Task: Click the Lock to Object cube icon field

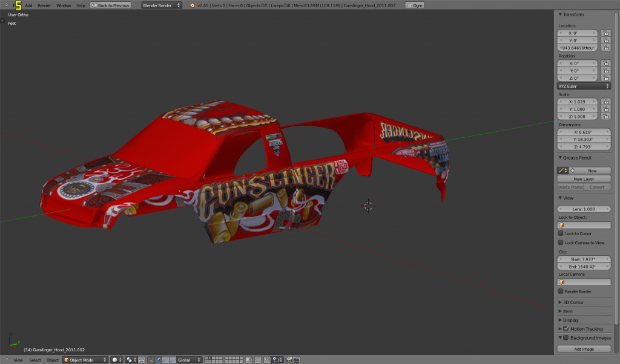Action: 584,225
